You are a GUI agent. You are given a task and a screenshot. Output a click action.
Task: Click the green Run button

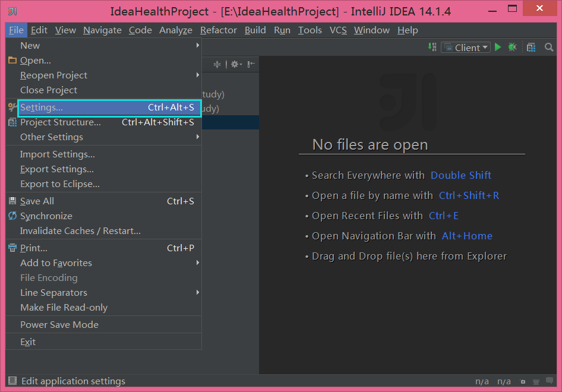tap(498, 48)
